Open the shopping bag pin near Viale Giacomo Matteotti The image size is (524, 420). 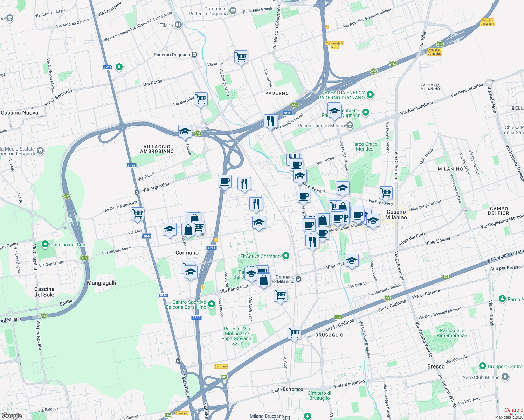322,220
